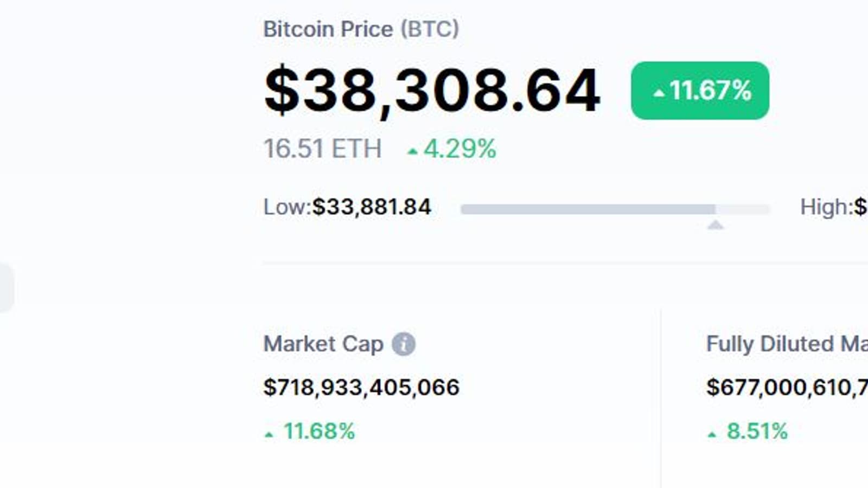Click the up arrow in the 11.67% badge
This screenshot has height=488, width=868.
pyautogui.click(x=659, y=93)
